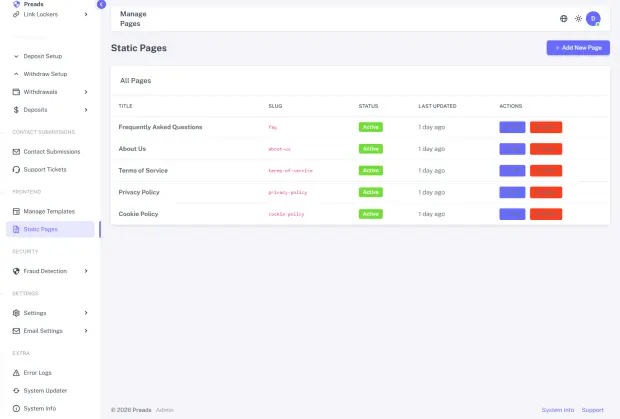Click the Email Settings envelope icon

(16, 331)
